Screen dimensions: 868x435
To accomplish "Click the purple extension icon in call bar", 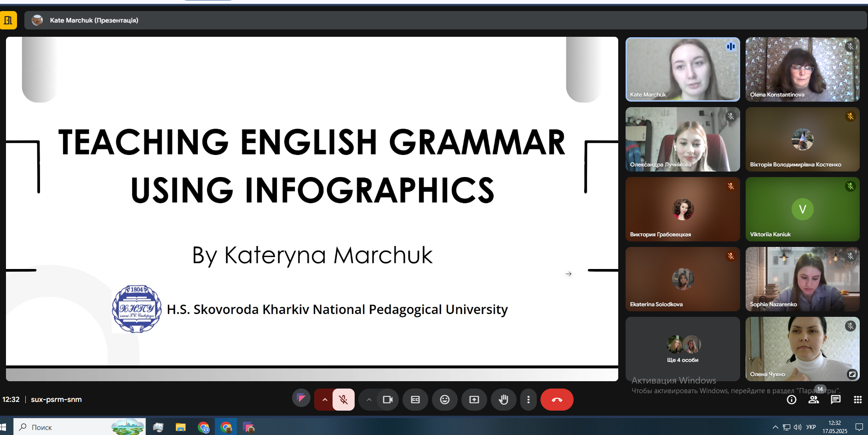I will tap(301, 398).
